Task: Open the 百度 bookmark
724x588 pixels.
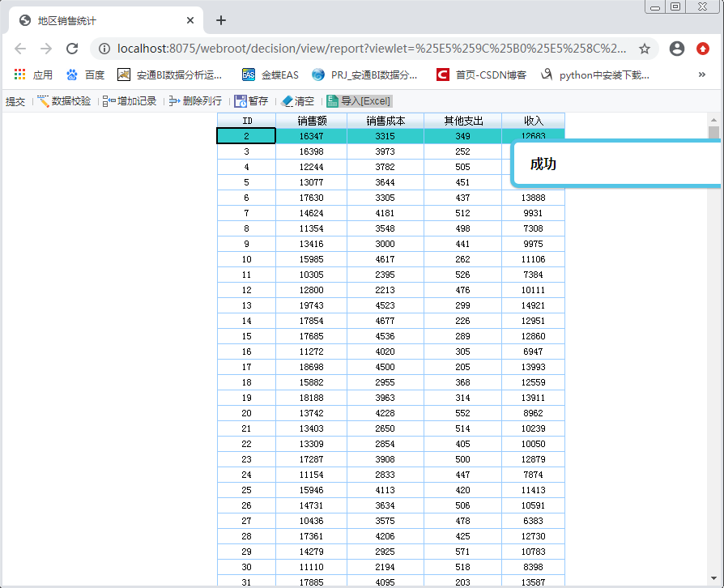Action: (x=86, y=75)
